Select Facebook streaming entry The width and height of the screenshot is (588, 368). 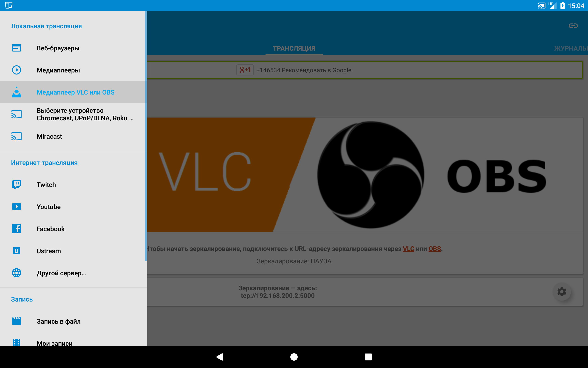tap(73, 229)
